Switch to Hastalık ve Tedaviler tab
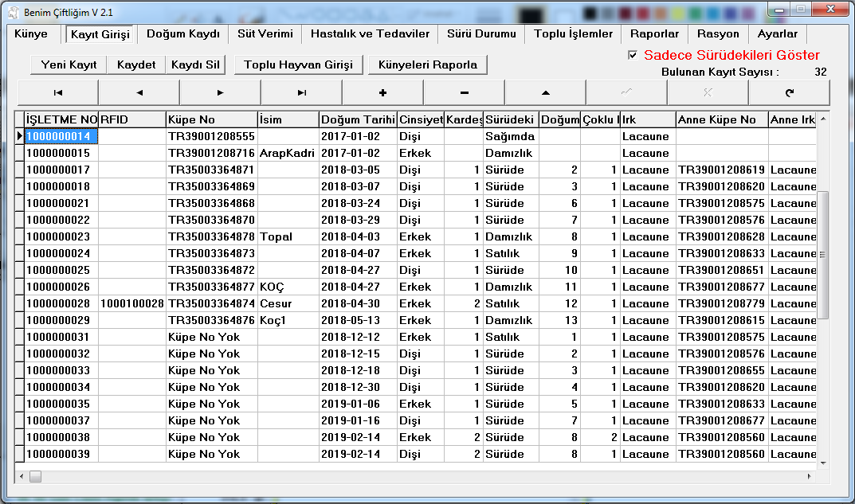 click(370, 34)
